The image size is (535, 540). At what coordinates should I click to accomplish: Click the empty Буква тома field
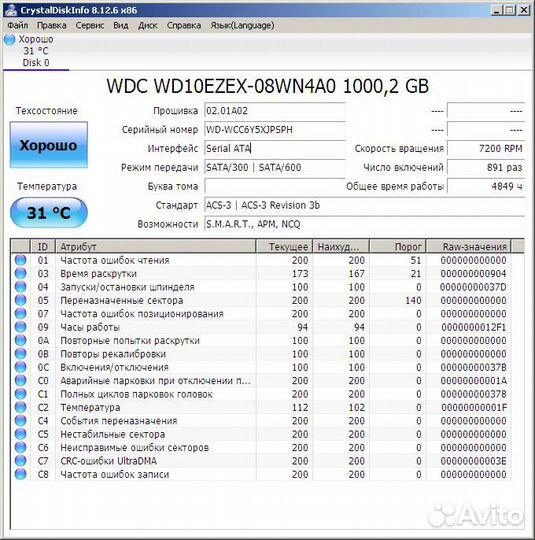tap(275, 186)
